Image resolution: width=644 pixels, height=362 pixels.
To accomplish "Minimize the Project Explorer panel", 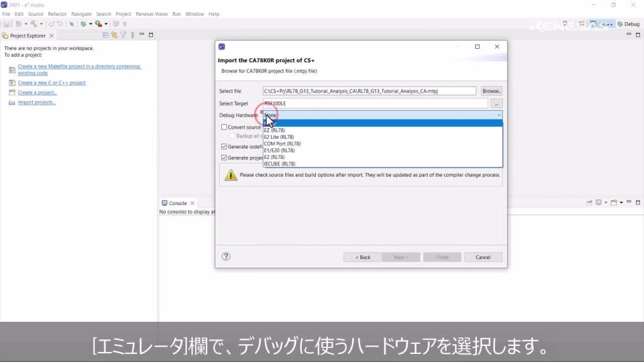I will point(142,35).
